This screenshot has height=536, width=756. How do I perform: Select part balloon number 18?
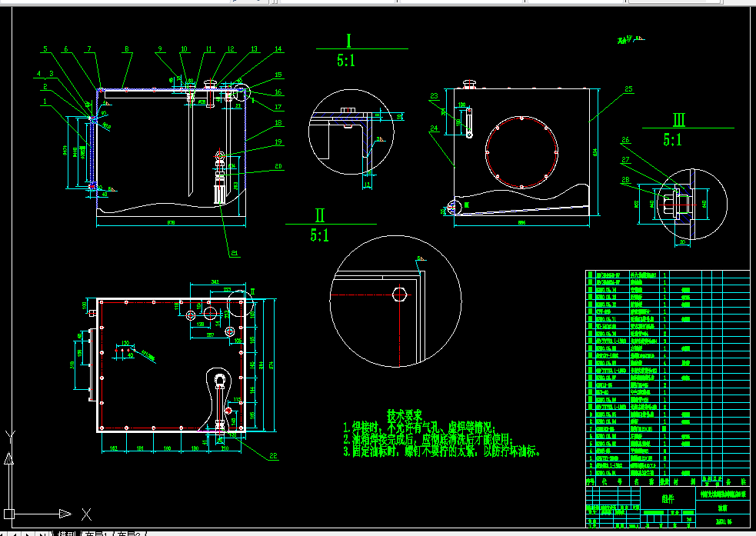(278, 123)
